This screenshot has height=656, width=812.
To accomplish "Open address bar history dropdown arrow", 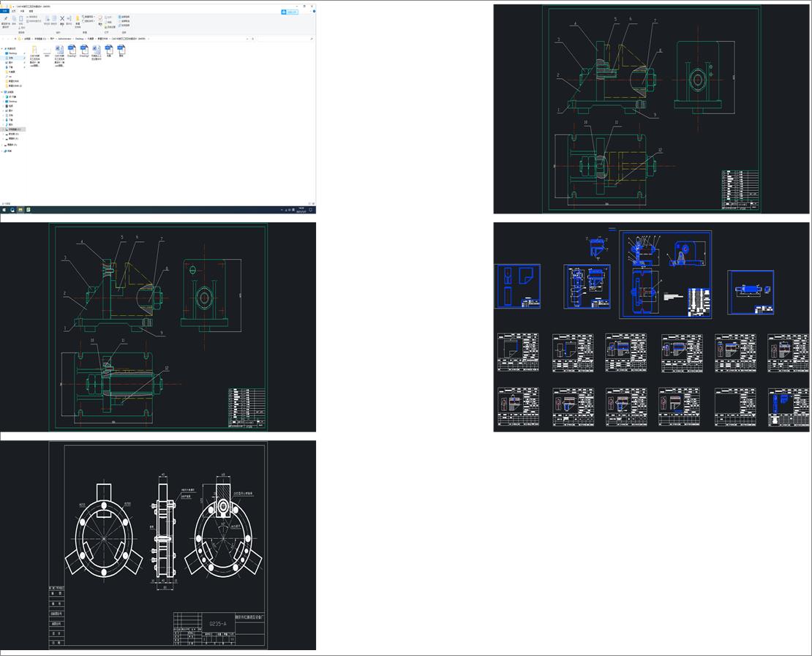I will pyautogui.click(x=247, y=39).
